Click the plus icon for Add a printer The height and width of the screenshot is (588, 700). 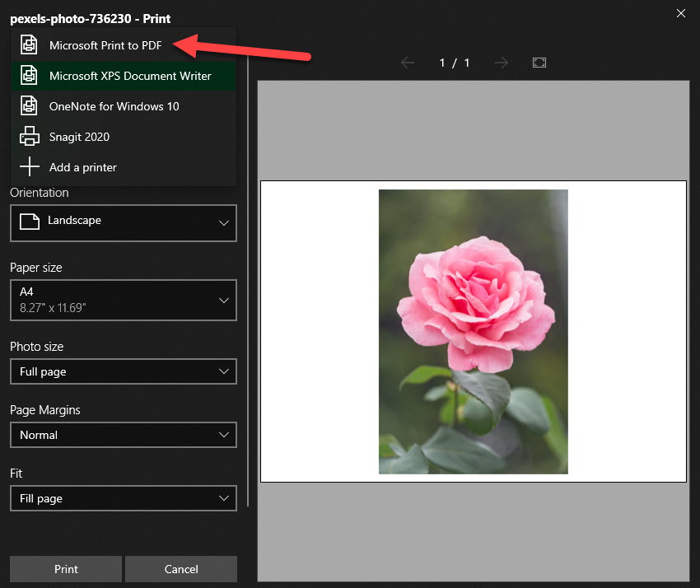(30, 167)
